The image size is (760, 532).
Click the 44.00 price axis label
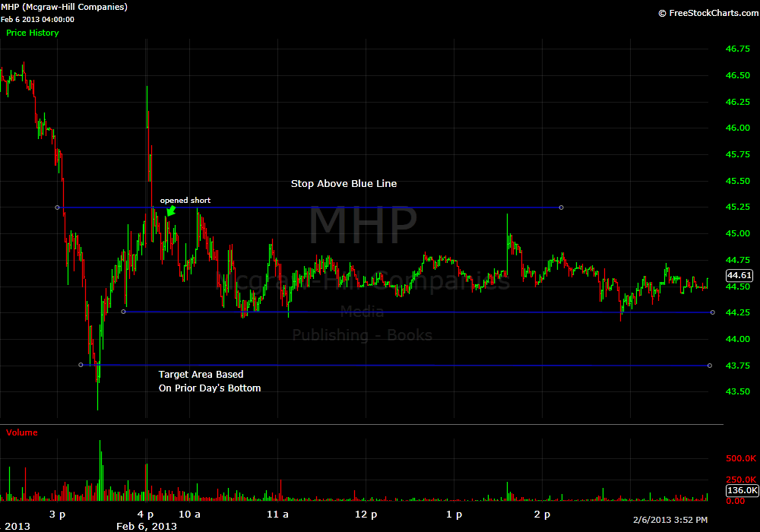click(x=738, y=339)
